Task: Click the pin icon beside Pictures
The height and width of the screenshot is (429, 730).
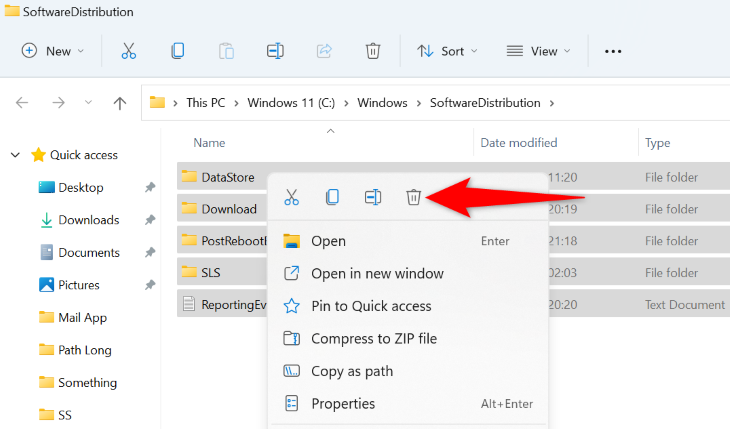Action: [150, 285]
